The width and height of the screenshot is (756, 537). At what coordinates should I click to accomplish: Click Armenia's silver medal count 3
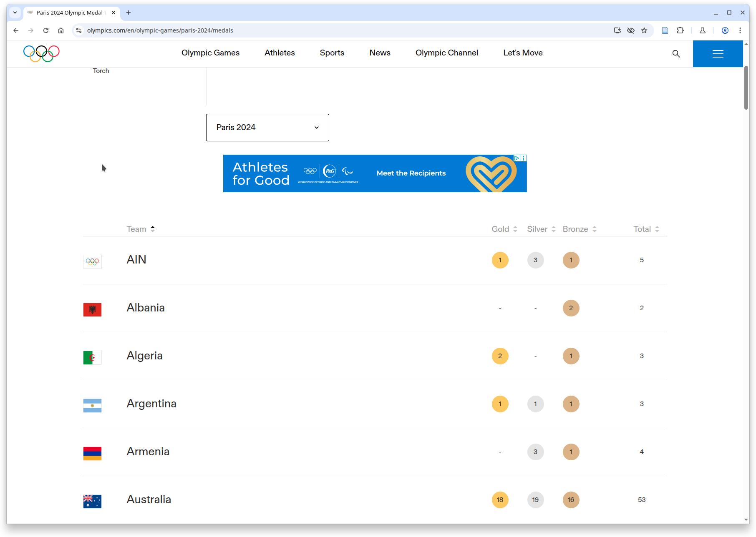pyautogui.click(x=535, y=452)
